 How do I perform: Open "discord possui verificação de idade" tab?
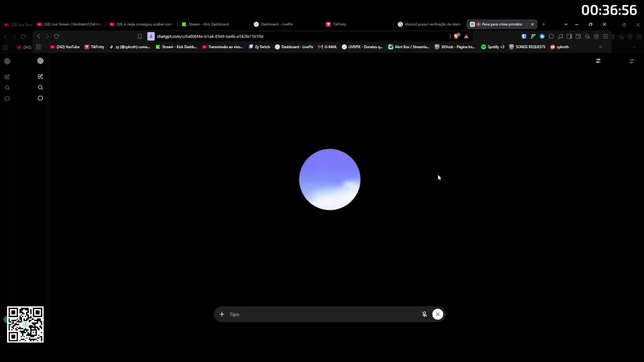coord(429,24)
